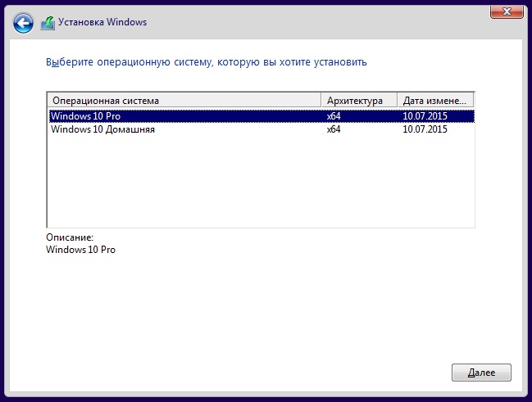
Task: Click the heading Выберите операционную систему
Action: (x=207, y=62)
